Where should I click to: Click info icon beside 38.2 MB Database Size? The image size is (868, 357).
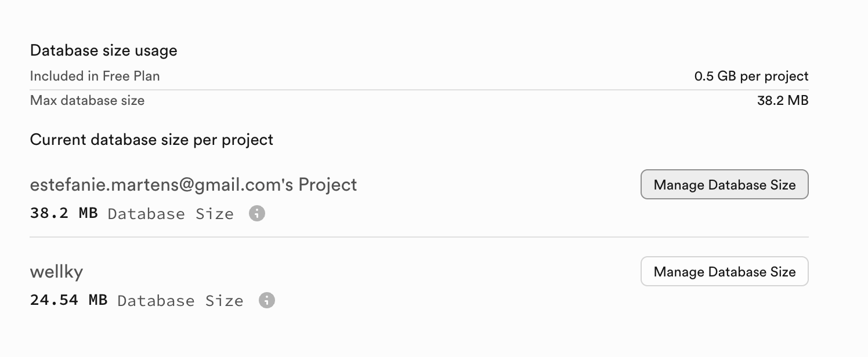point(257,214)
